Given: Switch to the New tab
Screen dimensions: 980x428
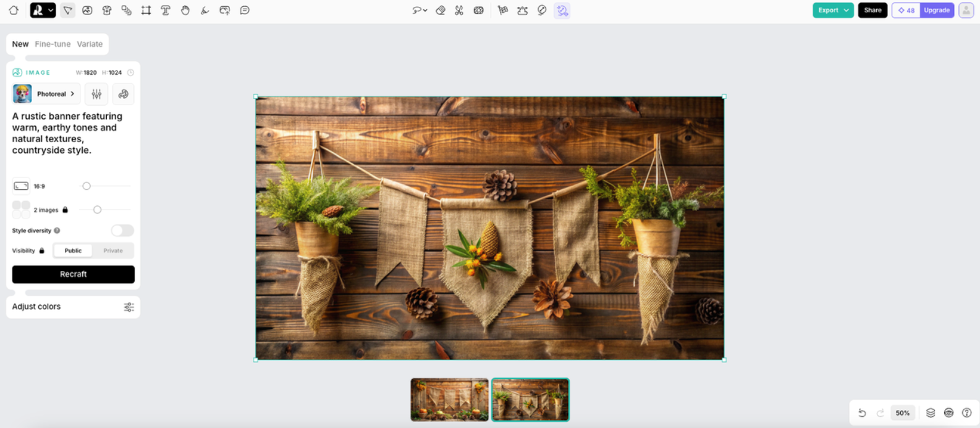Looking at the screenshot, I should coord(20,44).
